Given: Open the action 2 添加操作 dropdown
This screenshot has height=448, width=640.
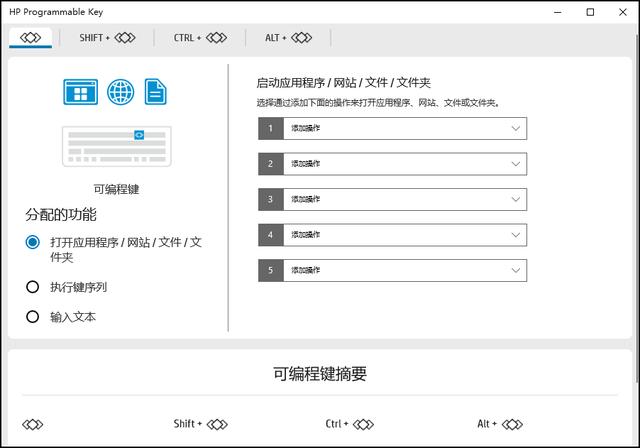Looking at the screenshot, I should point(404,163).
